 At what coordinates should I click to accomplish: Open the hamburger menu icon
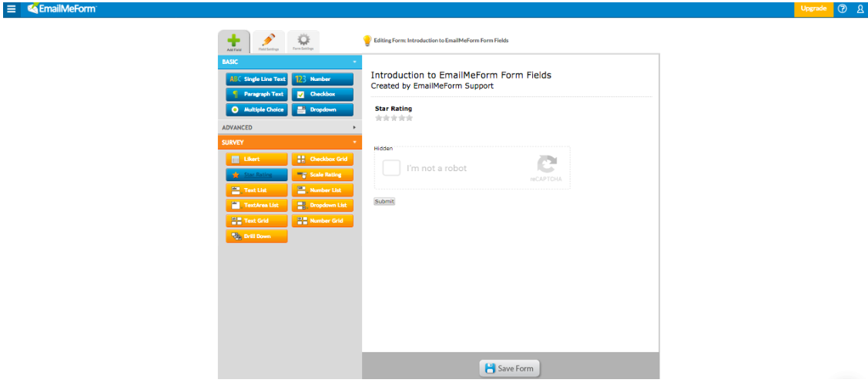11,9
